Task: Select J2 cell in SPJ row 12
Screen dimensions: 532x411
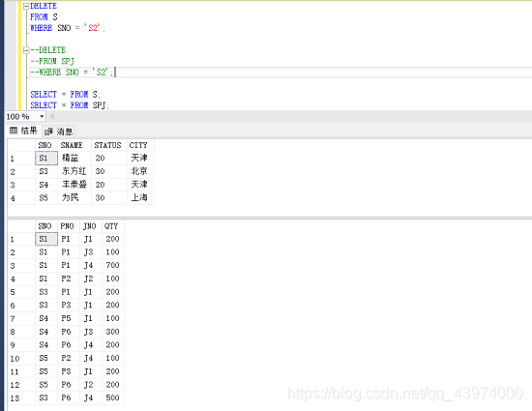Action: tap(91, 385)
